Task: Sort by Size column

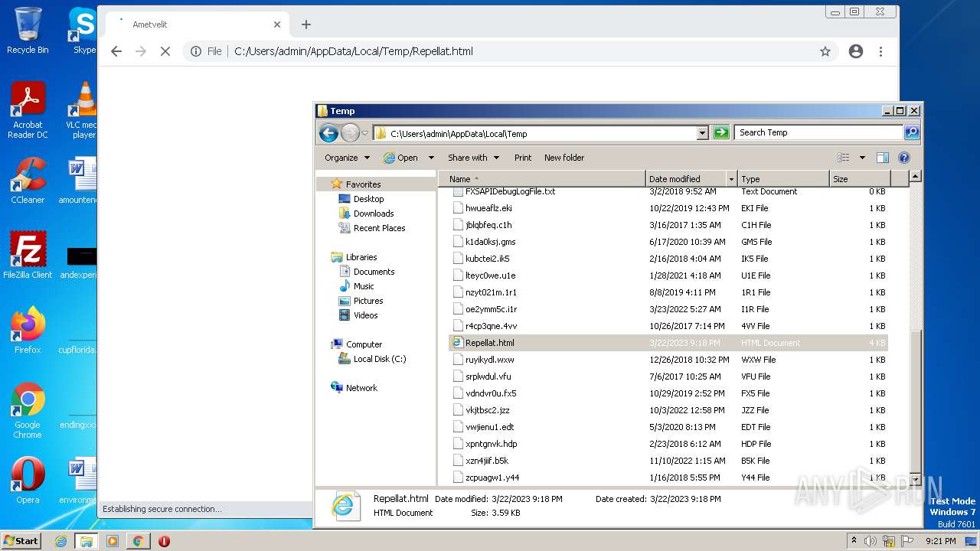Action: [860, 179]
